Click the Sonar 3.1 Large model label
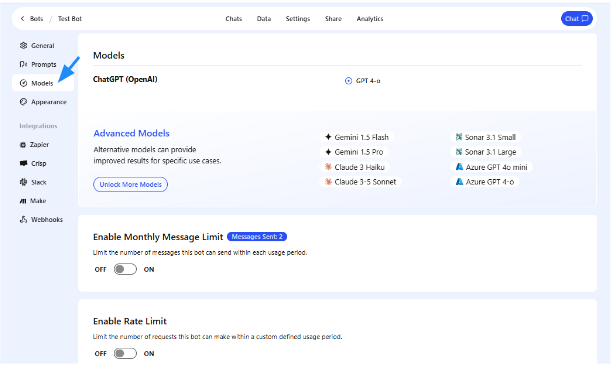The image size is (611, 365). (490, 152)
